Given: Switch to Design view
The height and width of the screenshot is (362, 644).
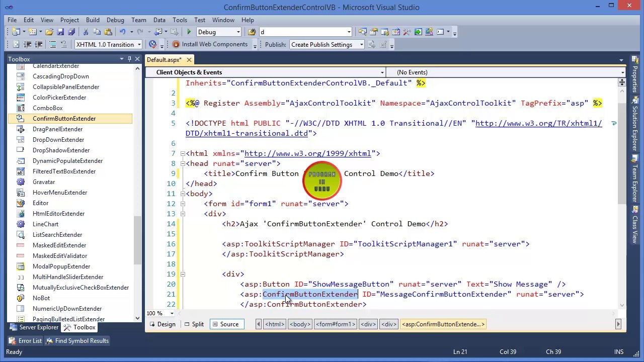Looking at the screenshot, I should coord(162,324).
